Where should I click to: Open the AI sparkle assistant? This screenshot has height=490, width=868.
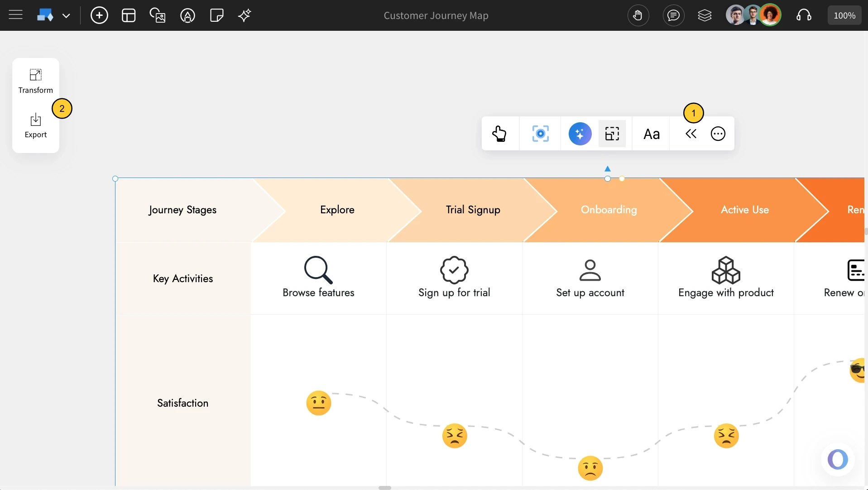[x=244, y=15]
